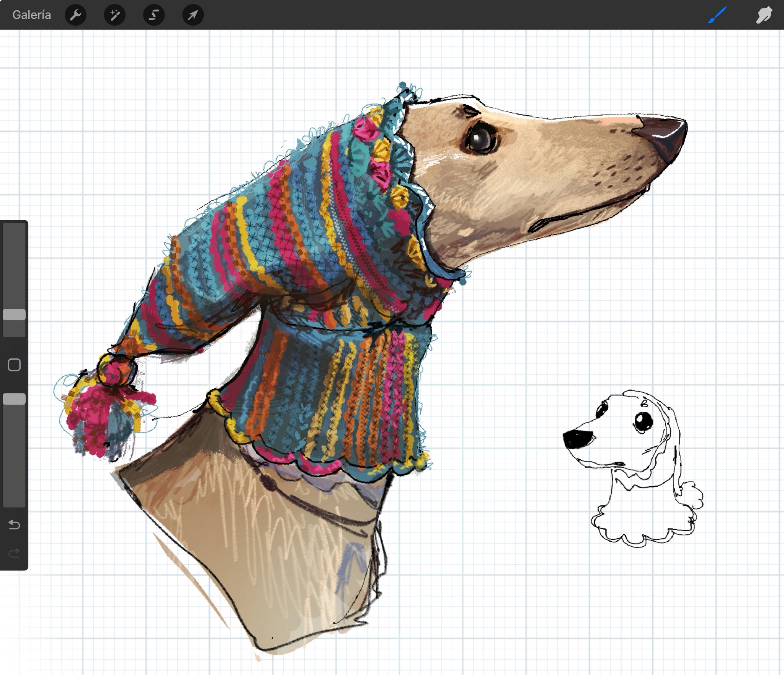Select the Smudge finger tool
784x675 pixels.
click(763, 15)
